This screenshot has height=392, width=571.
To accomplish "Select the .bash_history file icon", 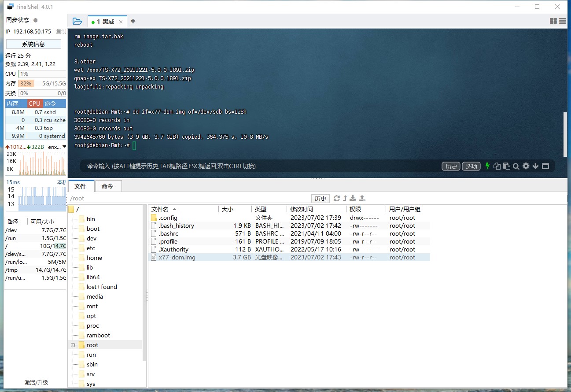I will tap(154, 226).
